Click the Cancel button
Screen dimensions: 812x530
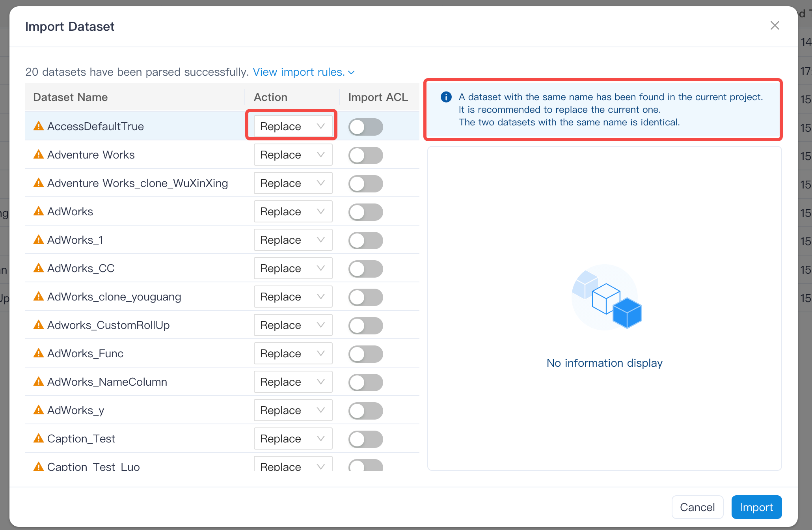[697, 507]
